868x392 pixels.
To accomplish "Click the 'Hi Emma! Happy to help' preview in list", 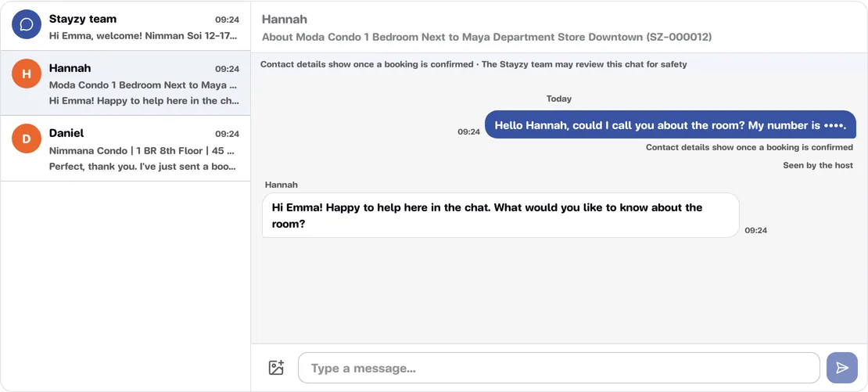I will coord(144,101).
